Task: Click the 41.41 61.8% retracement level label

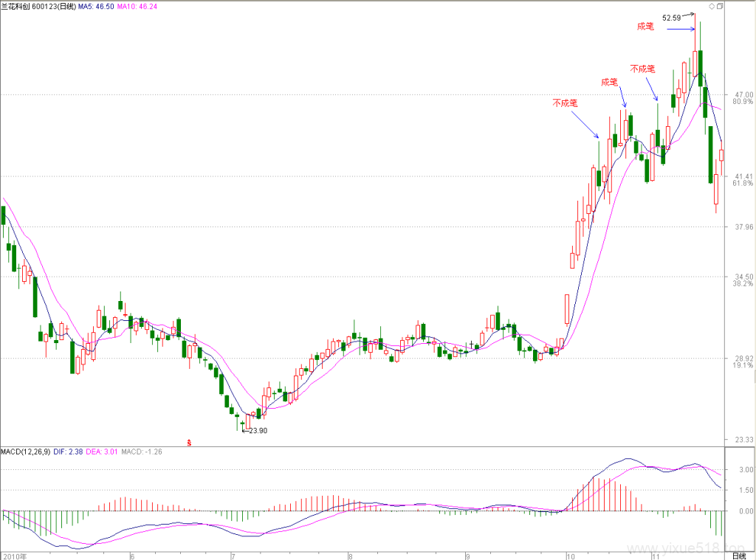Action: pos(743,180)
